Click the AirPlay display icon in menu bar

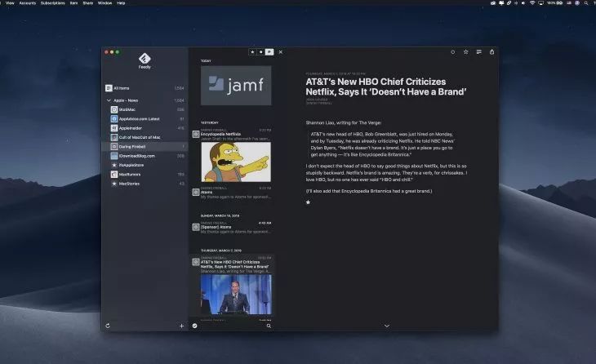[x=540, y=2]
